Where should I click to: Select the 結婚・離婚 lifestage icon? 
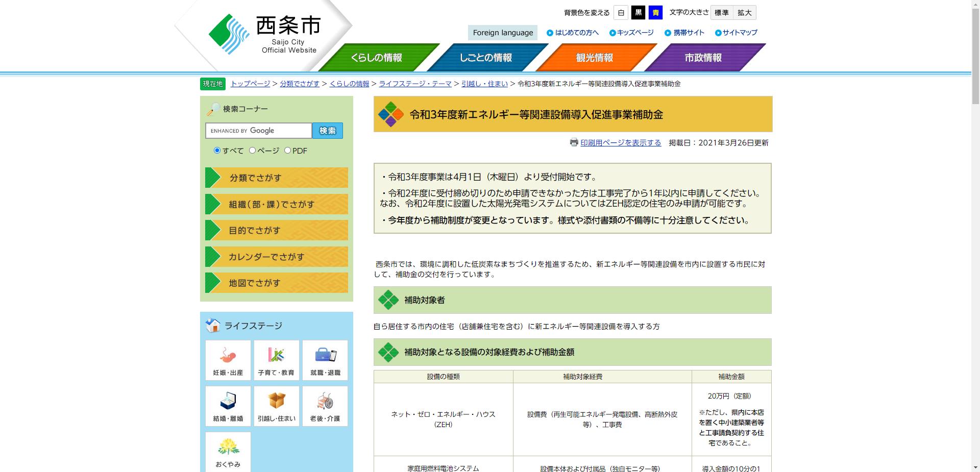[228, 406]
